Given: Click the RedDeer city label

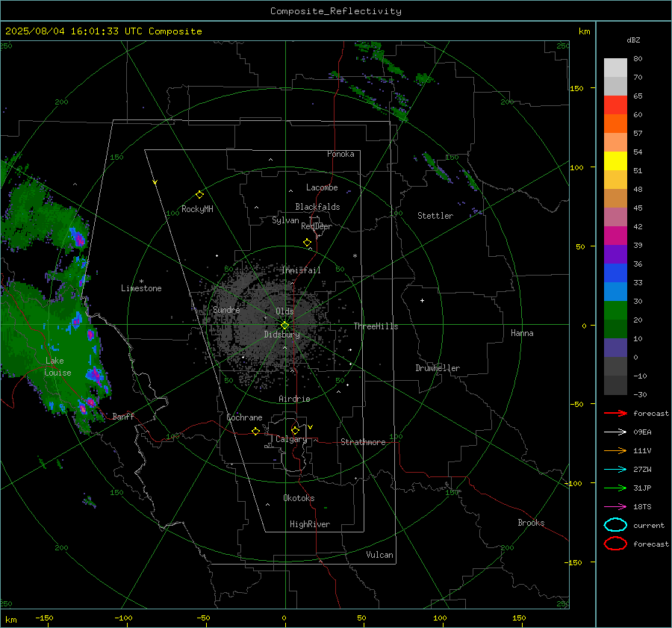Looking at the screenshot, I should 317,226.
